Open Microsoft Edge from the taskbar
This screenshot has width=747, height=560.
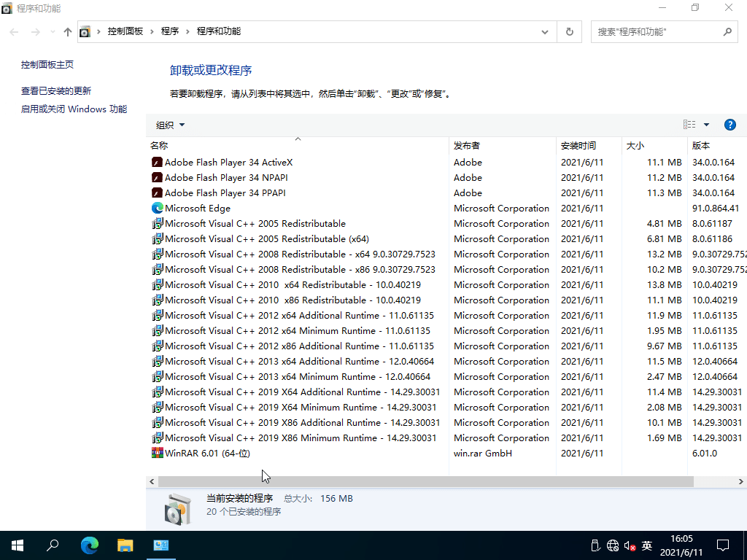pyautogui.click(x=89, y=545)
